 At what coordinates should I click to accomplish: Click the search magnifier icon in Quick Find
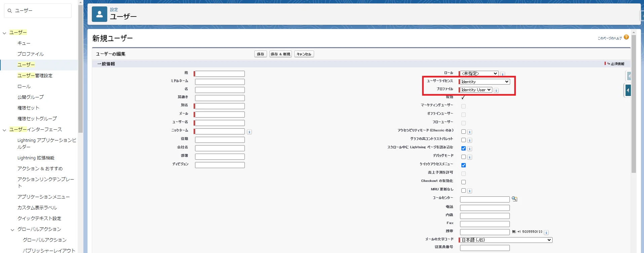click(10, 11)
